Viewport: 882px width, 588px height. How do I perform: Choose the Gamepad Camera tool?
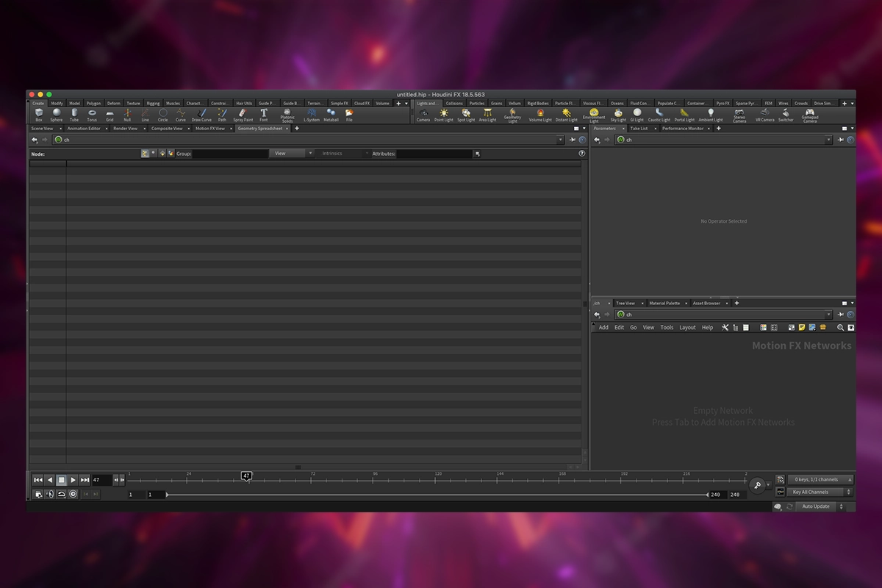(x=809, y=115)
